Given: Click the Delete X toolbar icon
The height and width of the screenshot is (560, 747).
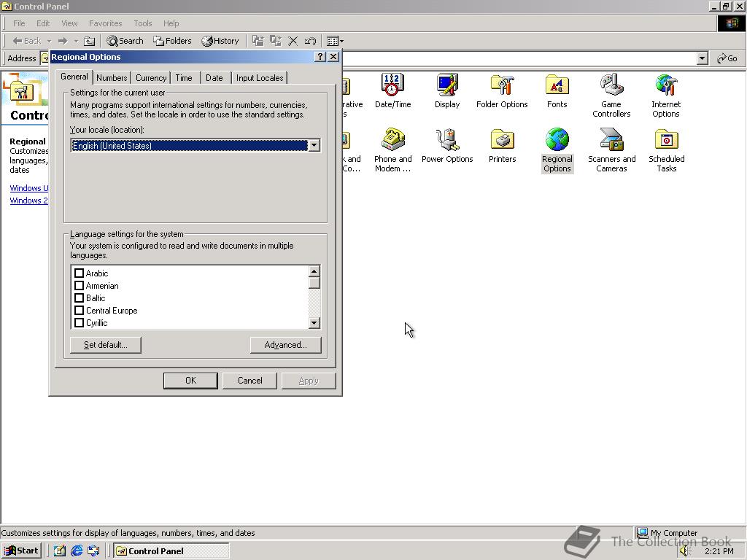Looking at the screenshot, I should coord(293,41).
